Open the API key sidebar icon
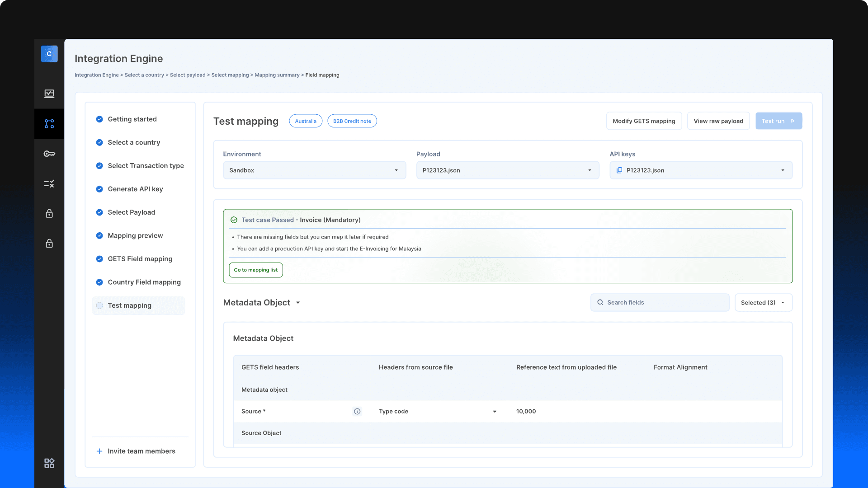868x488 pixels. tap(49, 154)
